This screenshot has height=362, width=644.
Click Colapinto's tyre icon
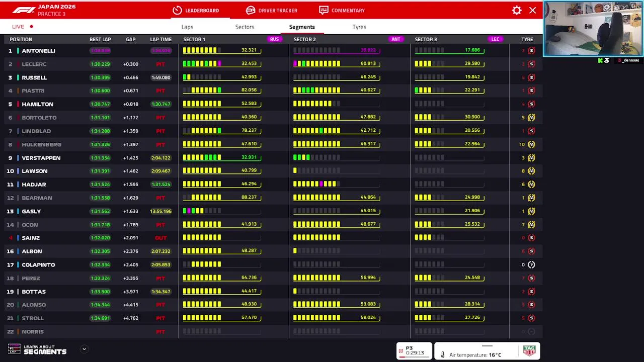pyautogui.click(x=531, y=264)
